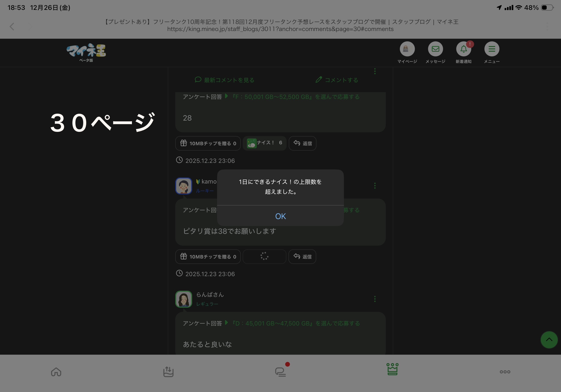Toggle ナイス! on the comment with 6 likes

click(x=264, y=143)
